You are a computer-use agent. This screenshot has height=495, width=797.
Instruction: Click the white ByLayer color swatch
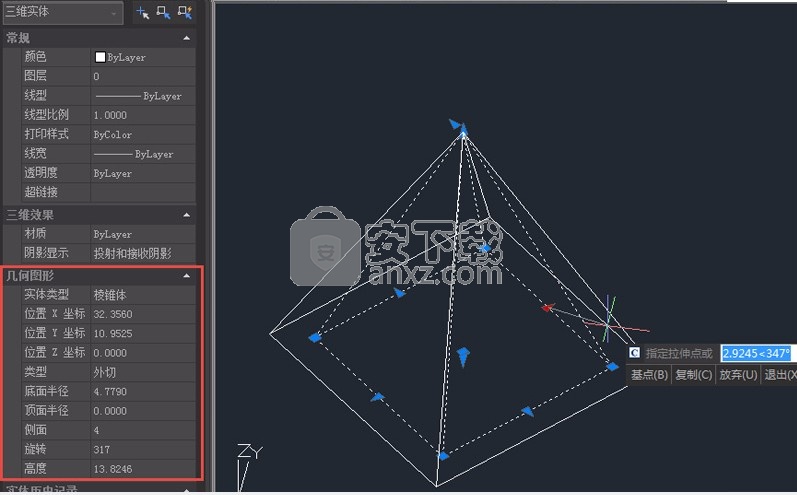point(99,57)
